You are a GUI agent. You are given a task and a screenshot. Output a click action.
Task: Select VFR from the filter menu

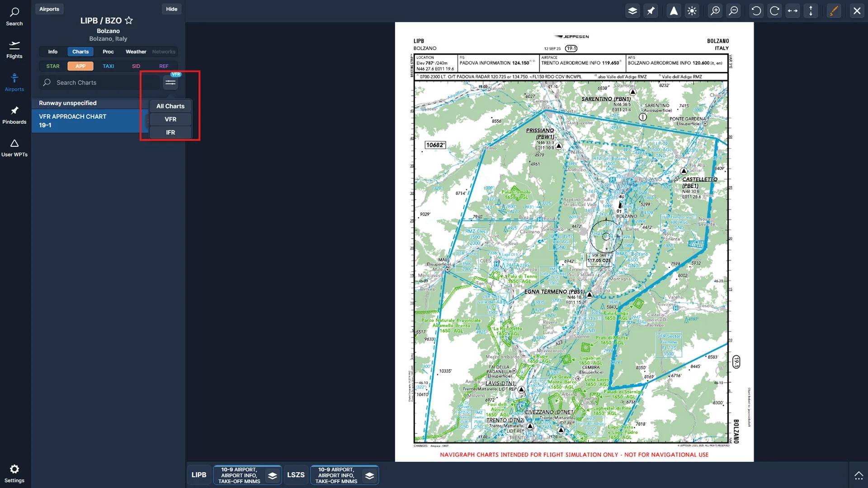click(170, 119)
